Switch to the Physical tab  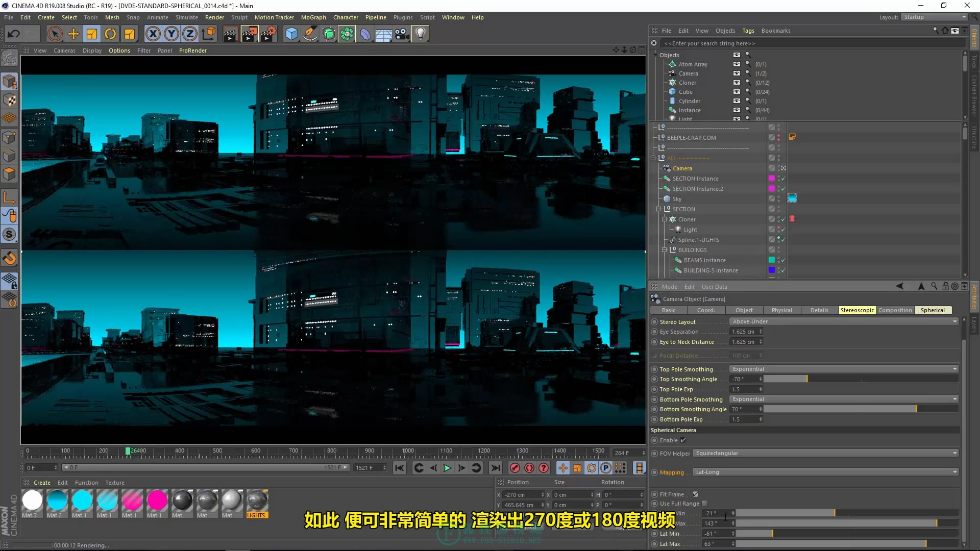pos(781,310)
